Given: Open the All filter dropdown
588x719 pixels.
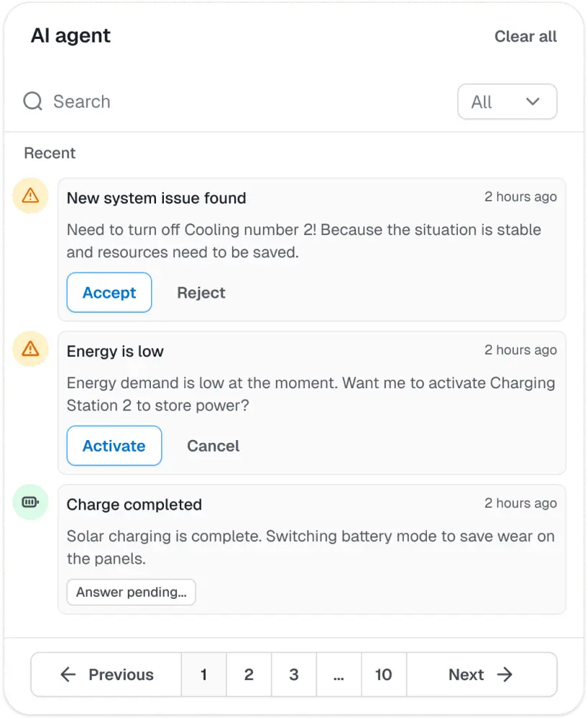Looking at the screenshot, I should click(507, 101).
